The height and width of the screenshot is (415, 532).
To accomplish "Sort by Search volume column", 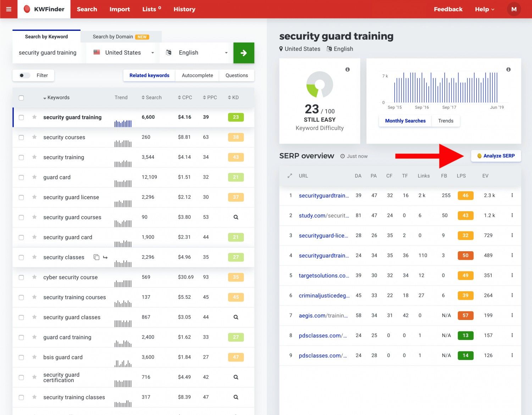I will click(x=151, y=97).
